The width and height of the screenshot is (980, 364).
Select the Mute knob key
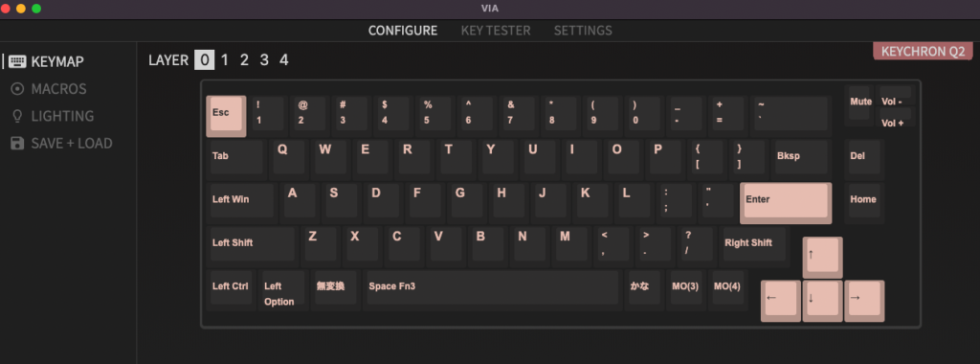(860, 105)
